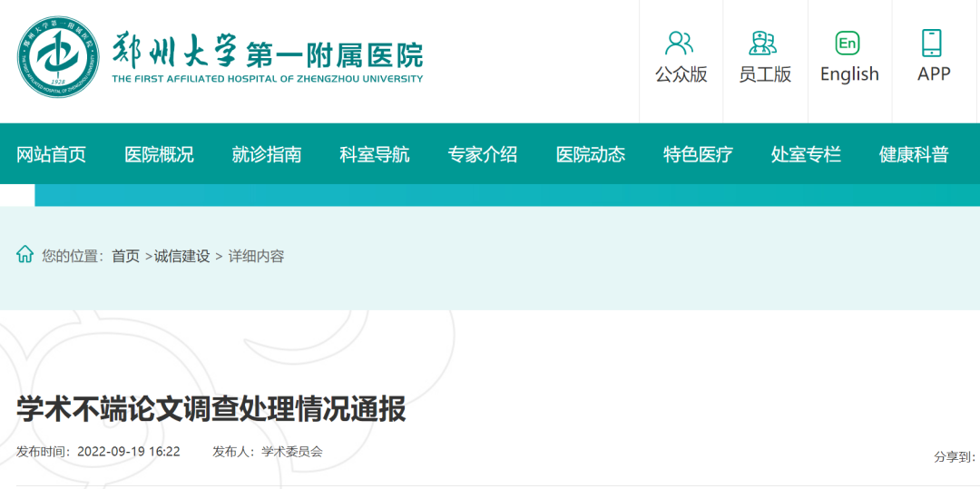Select 就诊指南 in navigation bar
Screen dimensions: 980x489
click(x=267, y=154)
